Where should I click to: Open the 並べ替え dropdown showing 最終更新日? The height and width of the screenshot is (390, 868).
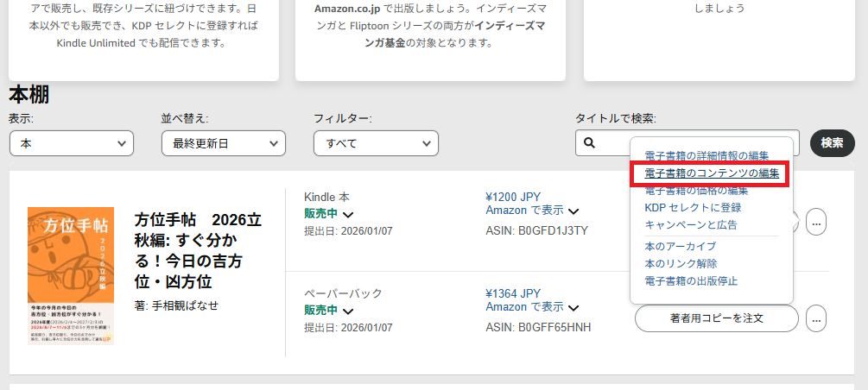[x=224, y=143]
